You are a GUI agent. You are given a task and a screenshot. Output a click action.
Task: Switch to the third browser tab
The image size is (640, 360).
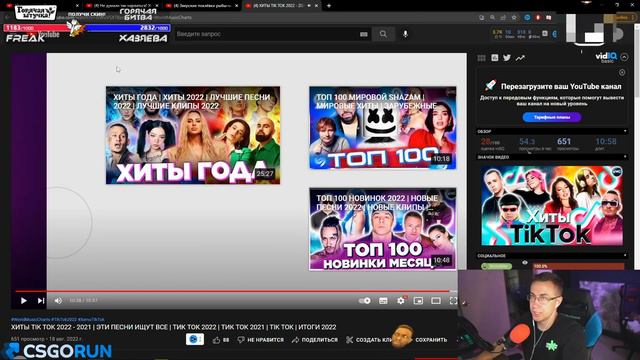pyautogui.click(x=201, y=6)
